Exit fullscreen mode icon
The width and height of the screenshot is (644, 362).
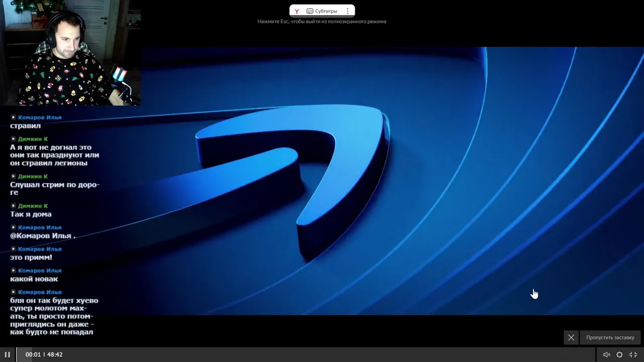point(633,354)
